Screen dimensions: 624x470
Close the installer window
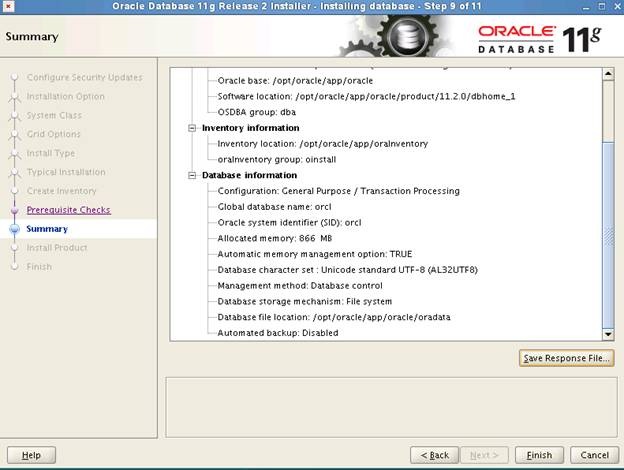pyautogui.click(x=616, y=6)
